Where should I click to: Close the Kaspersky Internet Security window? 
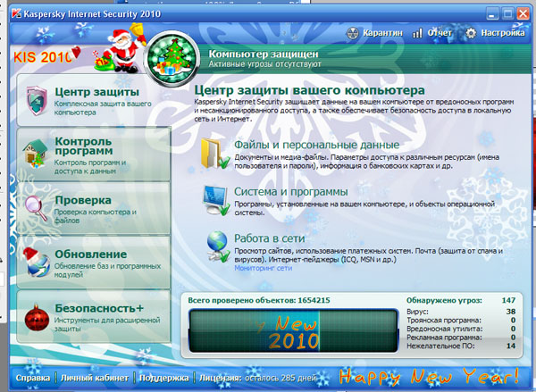click(x=523, y=13)
